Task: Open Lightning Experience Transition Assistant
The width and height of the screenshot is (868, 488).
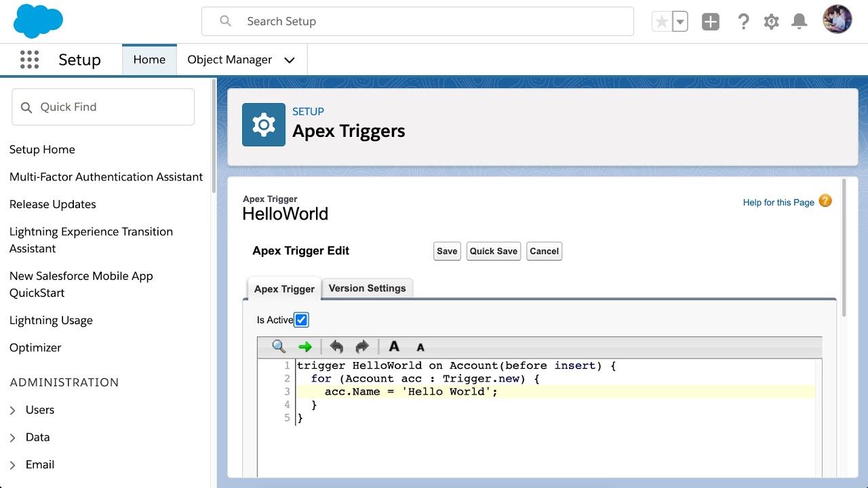Action: tap(91, 240)
